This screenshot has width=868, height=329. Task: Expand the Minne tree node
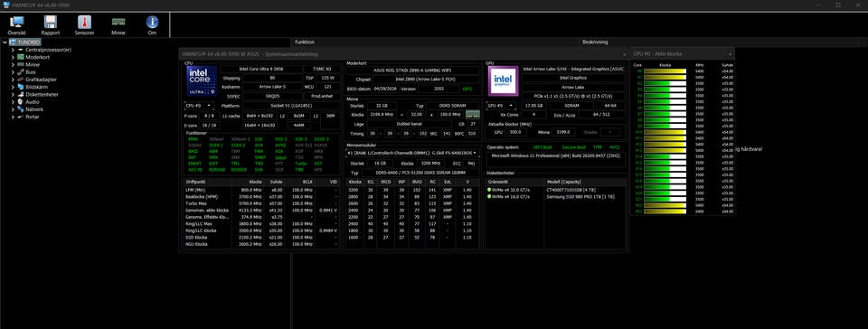click(x=13, y=65)
